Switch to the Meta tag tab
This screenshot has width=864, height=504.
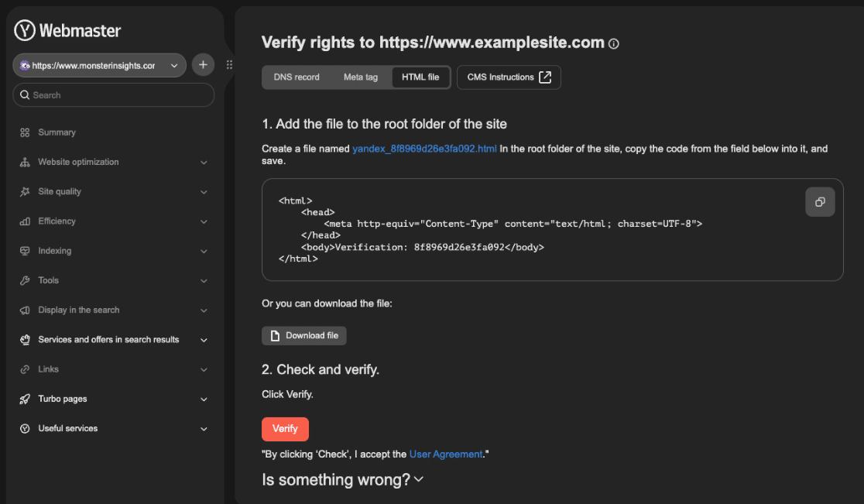pos(360,77)
